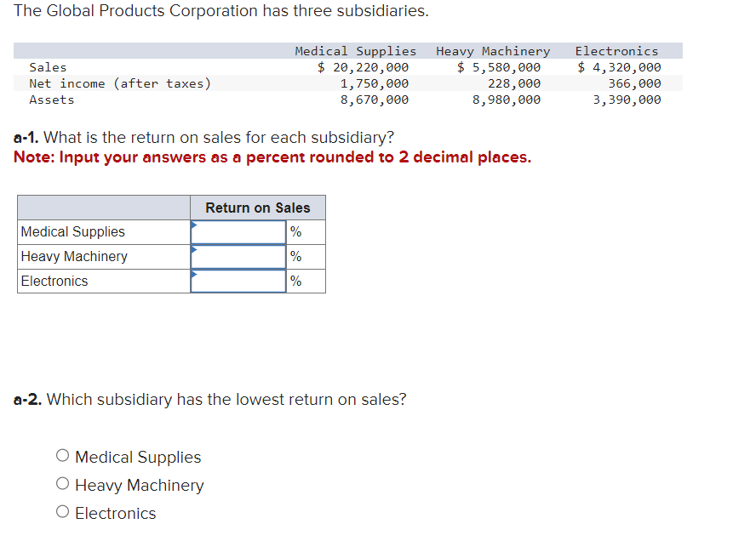The height and width of the screenshot is (558, 756).
Task: Click inside the Medical Supplies return input field
Action: 238,231
